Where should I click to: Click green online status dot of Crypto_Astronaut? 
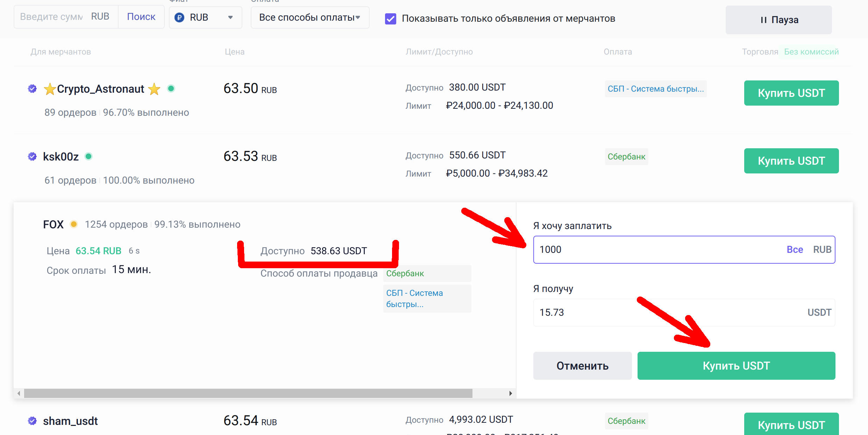click(171, 88)
